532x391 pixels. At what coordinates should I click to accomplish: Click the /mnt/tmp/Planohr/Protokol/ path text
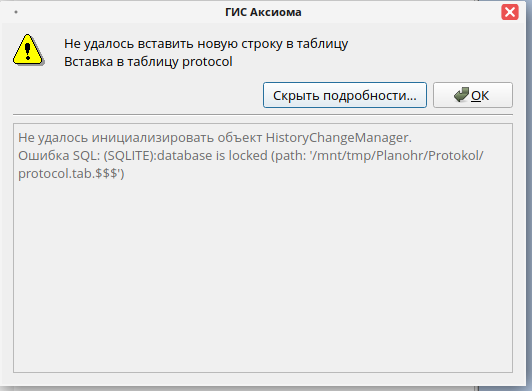click(x=397, y=156)
